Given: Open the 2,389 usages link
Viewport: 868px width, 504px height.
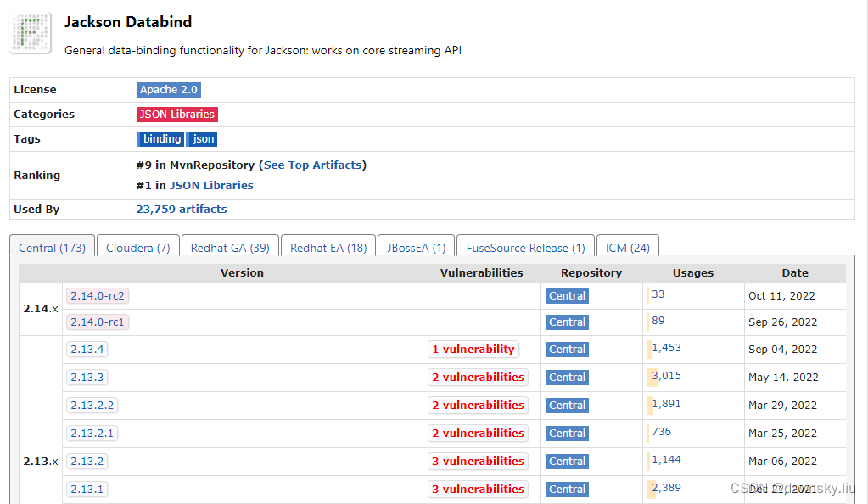Looking at the screenshot, I should [666, 487].
